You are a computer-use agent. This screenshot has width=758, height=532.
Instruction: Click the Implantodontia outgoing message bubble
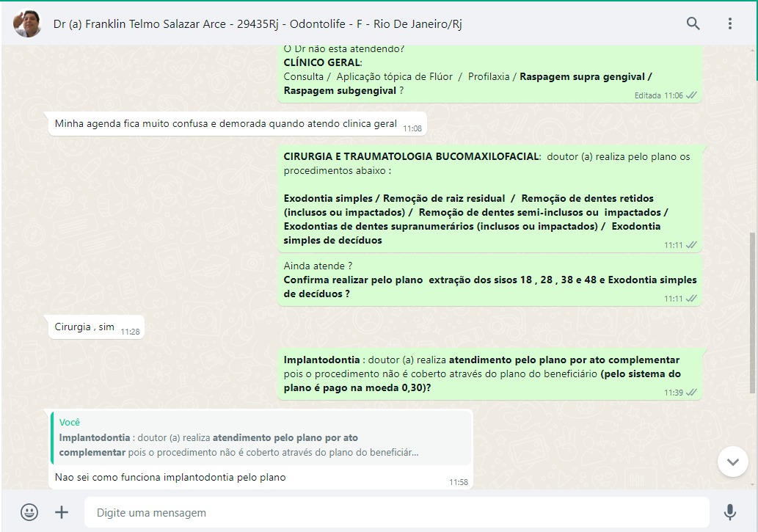pyautogui.click(x=489, y=374)
